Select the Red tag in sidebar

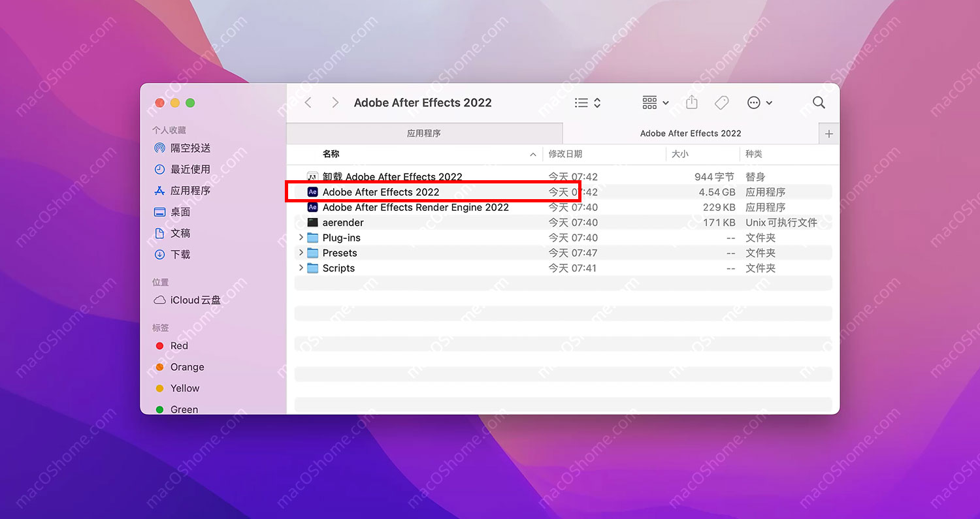178,346
